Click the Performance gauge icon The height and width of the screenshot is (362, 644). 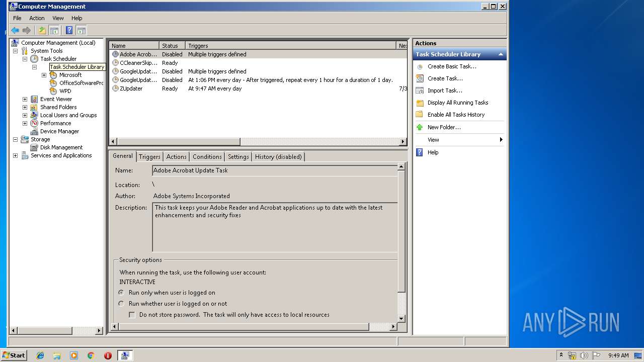point(34,123)
